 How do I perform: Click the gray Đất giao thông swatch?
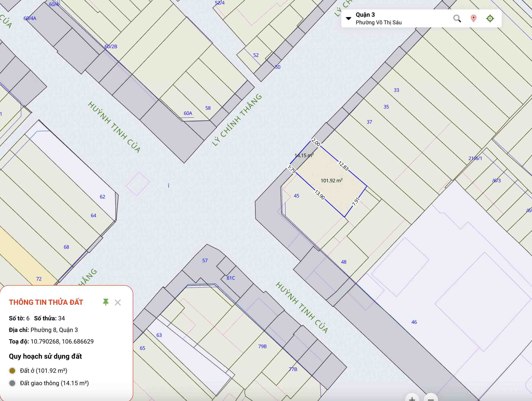(12, 383)
